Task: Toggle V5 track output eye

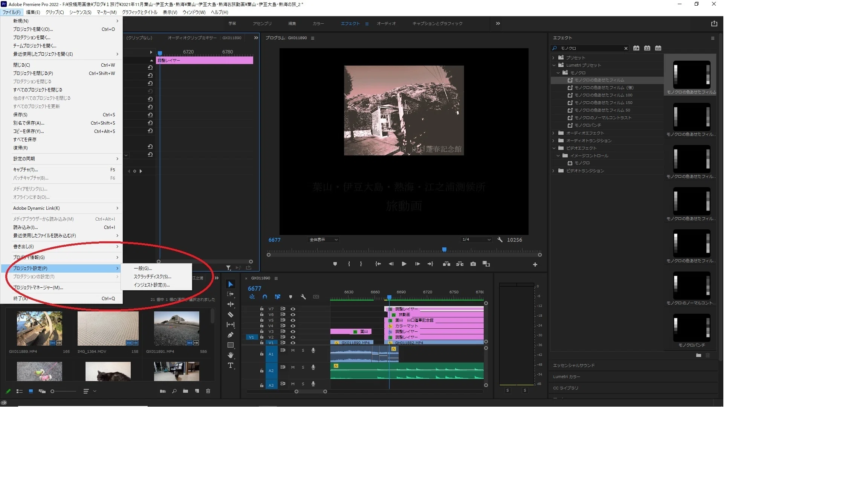Action: (293, 320)
